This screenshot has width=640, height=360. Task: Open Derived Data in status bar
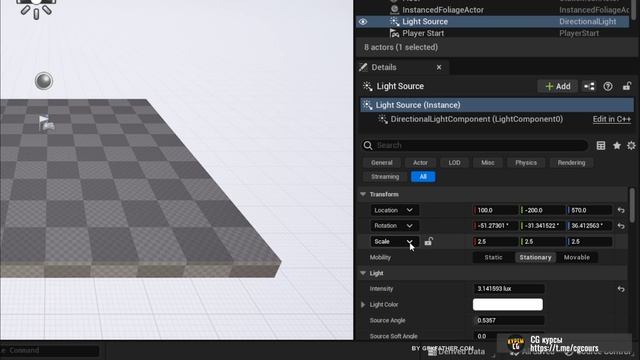pos(456,351)
